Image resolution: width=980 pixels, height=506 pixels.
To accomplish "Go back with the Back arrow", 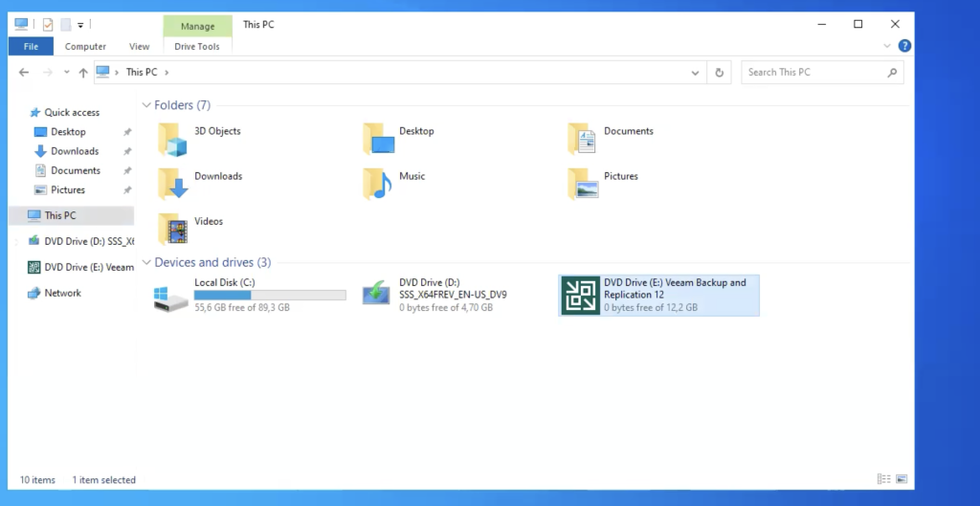I will pos(24,73).
